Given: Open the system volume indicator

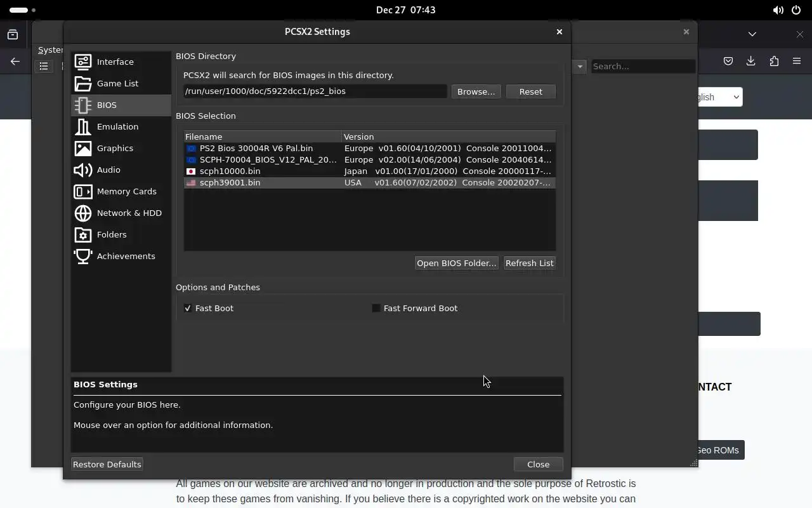Looking at the screenshot, I should click(778, 10).
